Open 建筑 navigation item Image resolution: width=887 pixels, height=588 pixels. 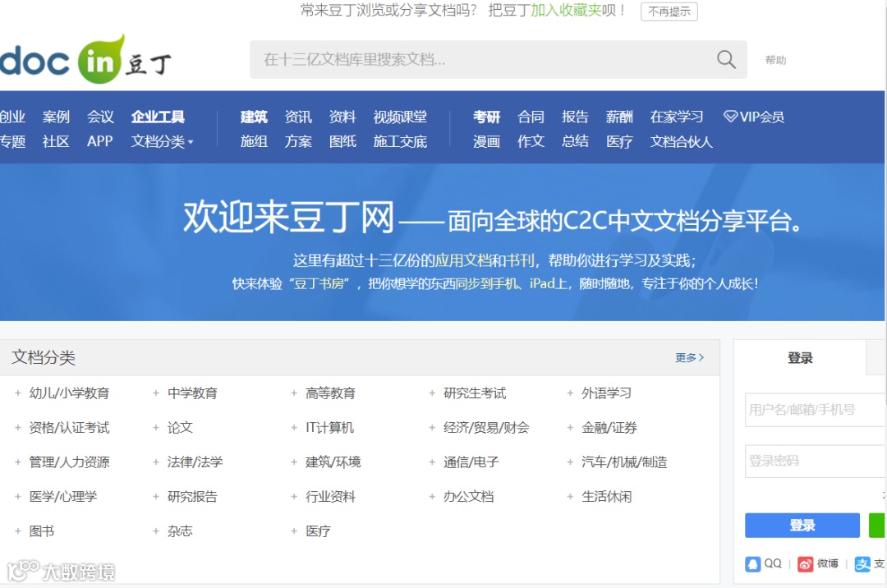coord(254,117)
